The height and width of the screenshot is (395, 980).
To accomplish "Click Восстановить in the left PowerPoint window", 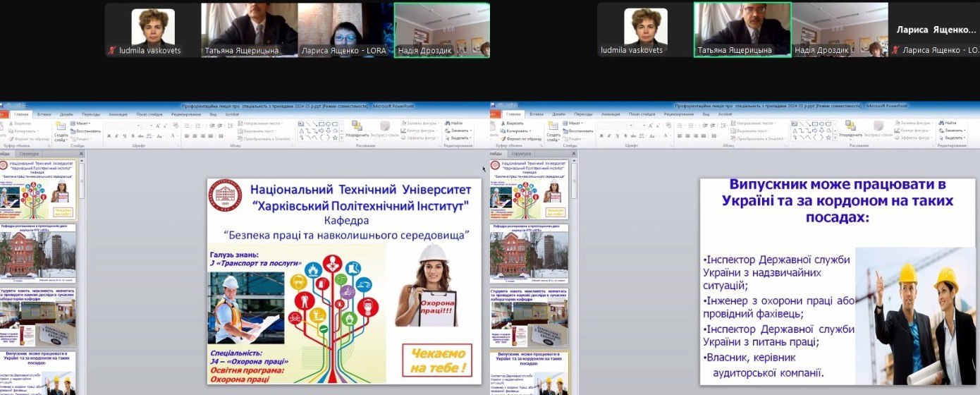I will click(85, 131).
